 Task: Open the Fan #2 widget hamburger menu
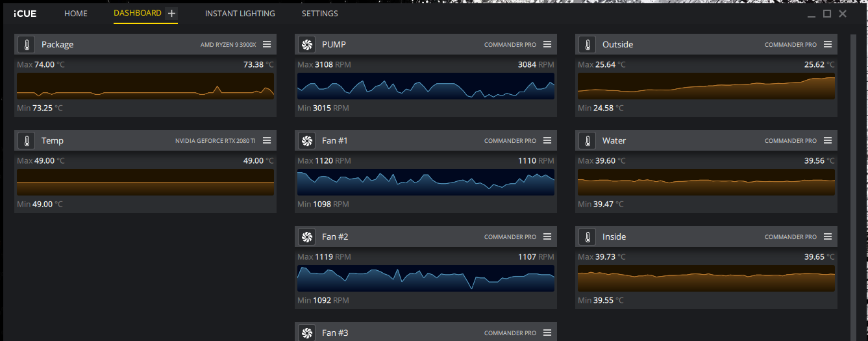point(547,236)
